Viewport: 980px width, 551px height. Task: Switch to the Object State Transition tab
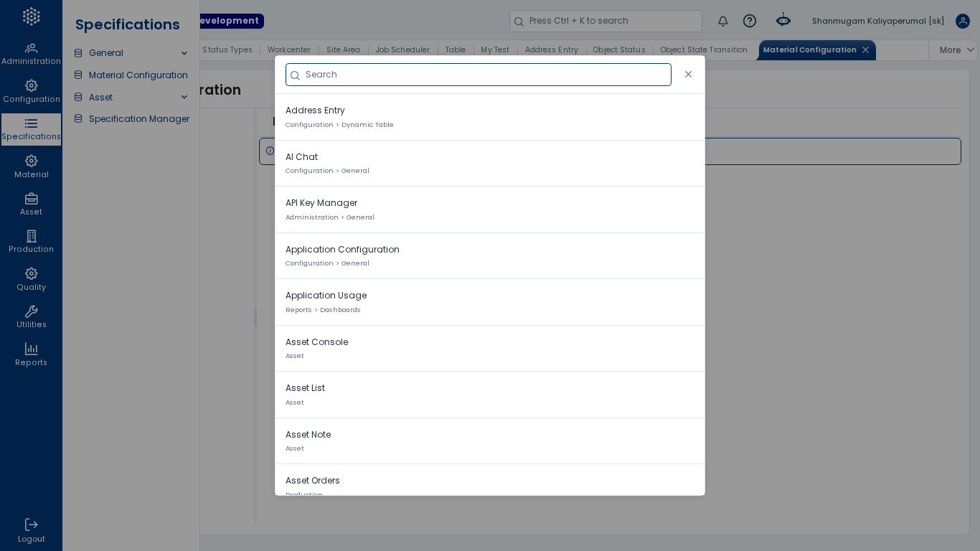[704, 50]
